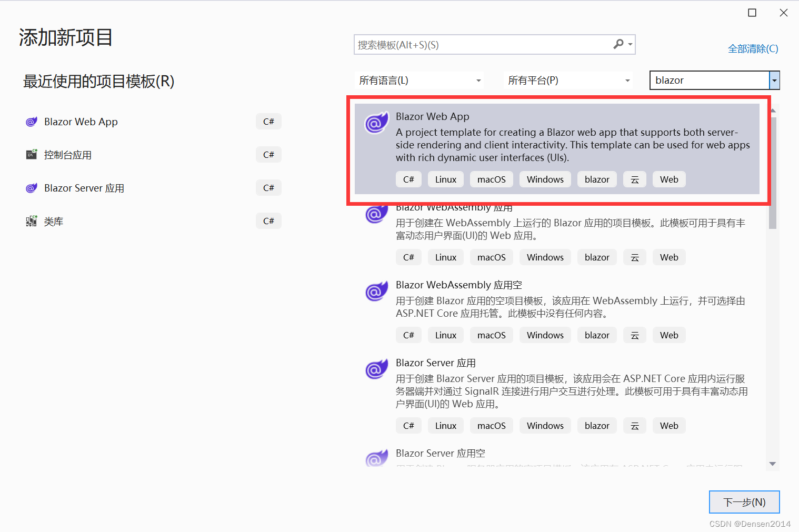Screen dimensions: 799x532
Task: Click the 类库 class library icon
Action: pyautogui.click(x=32, y=221)
